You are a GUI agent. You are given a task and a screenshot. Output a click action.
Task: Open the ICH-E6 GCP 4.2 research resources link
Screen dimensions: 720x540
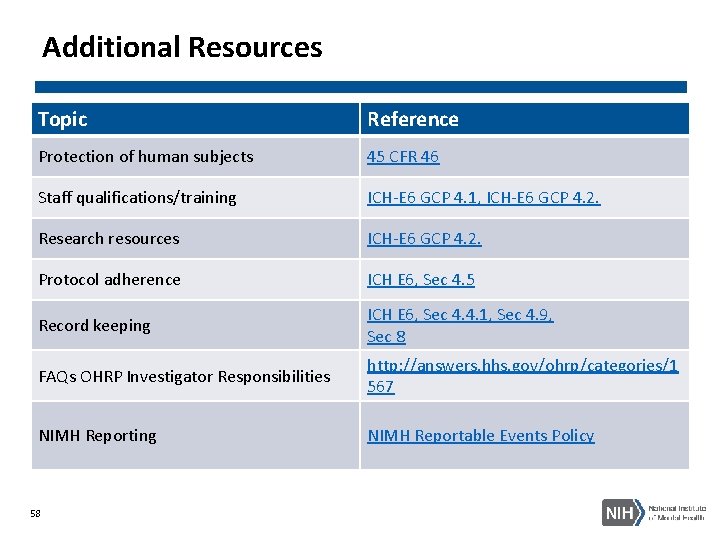[424, 239]
